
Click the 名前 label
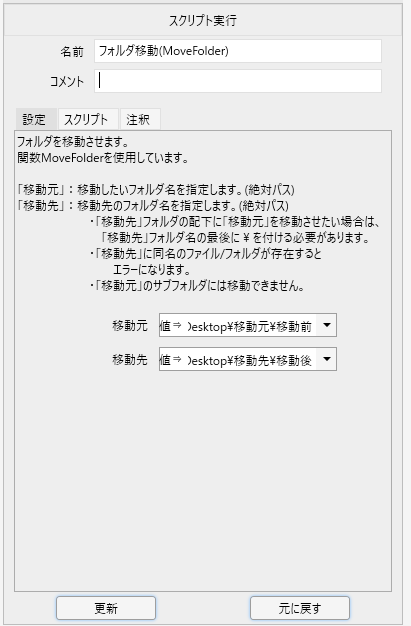click(x=72, y=52)
